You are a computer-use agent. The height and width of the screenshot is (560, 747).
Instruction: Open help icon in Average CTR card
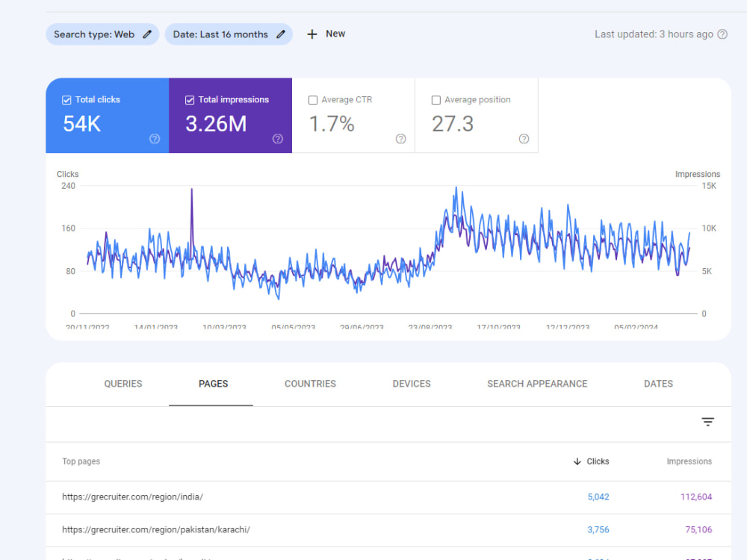(x=400, y=139)
